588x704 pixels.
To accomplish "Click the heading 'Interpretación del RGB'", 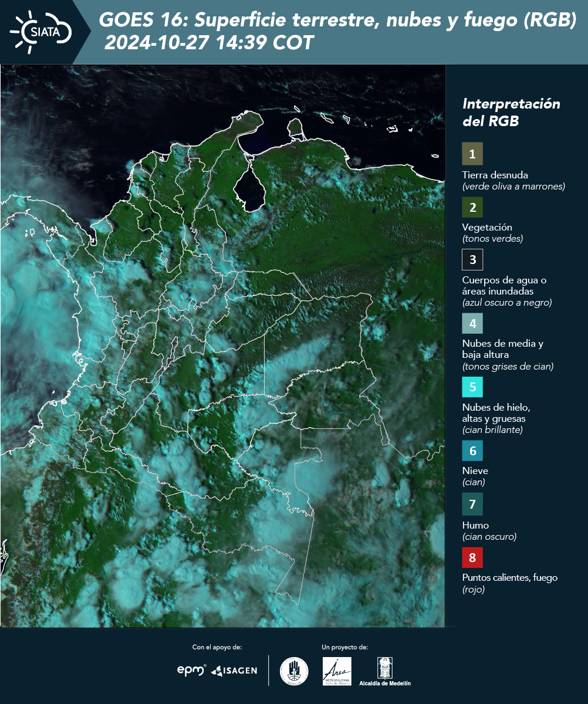I will [511, 113].
